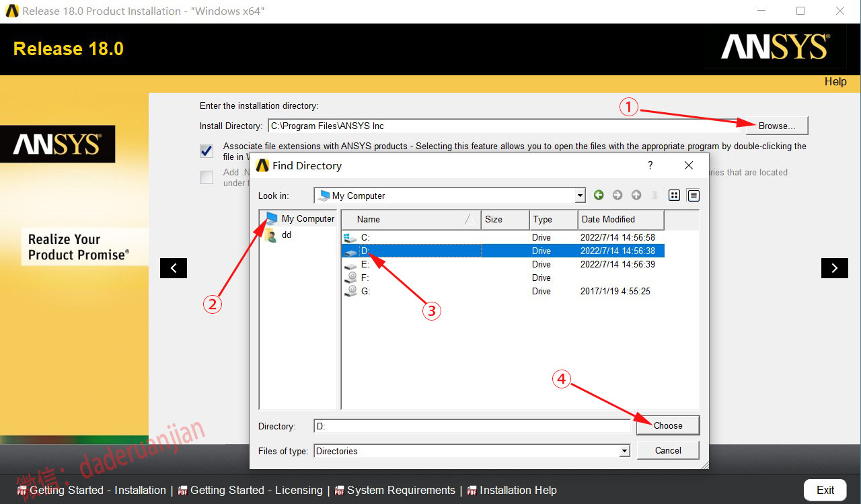Viewport: 861px width, 504px height.
Task: Click date 2017/1/19 4:55:25 cell
Action: pos(615,291)
